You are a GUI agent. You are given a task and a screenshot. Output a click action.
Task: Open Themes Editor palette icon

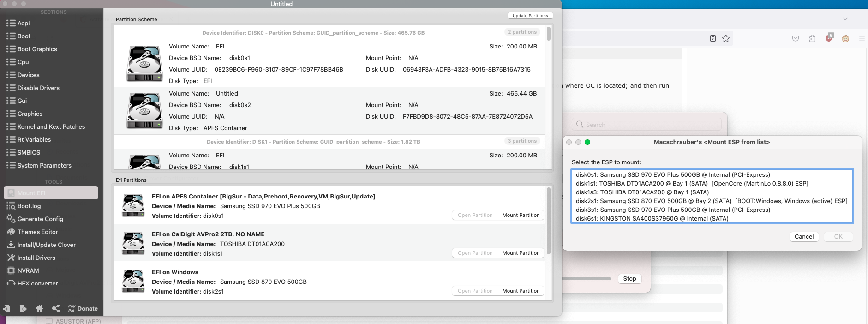(x=11, y=232)
